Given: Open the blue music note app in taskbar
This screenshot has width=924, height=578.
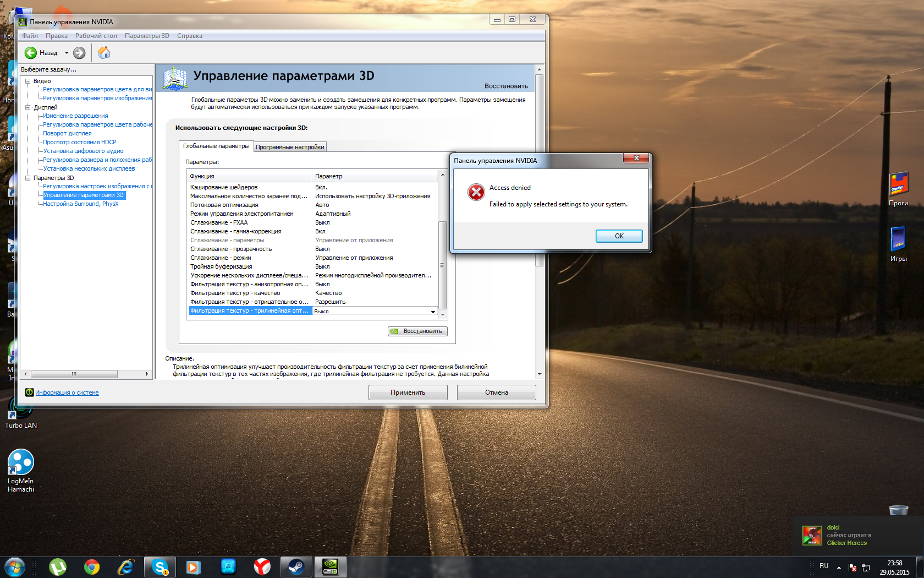Looking at the screenshot, I should coord(228,566).
